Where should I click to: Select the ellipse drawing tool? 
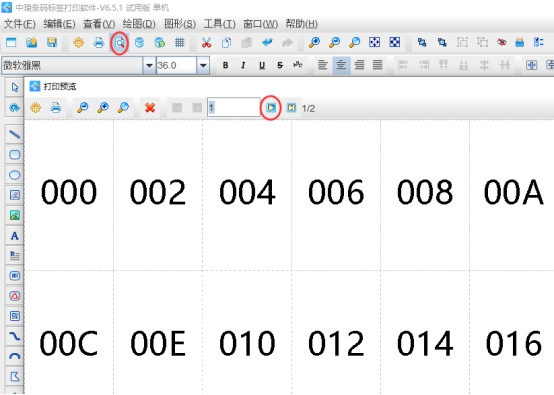pyautogui.click(x=14, y=175)
